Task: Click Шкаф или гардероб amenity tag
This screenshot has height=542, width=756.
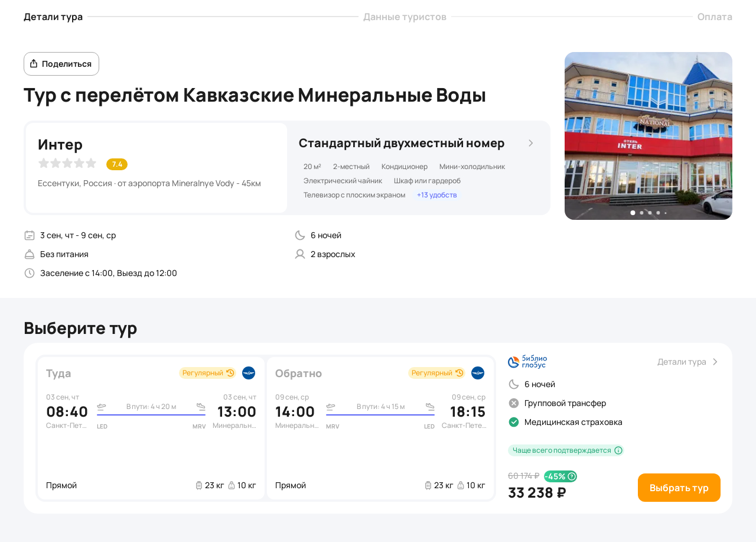Action: tap(427, 181)
